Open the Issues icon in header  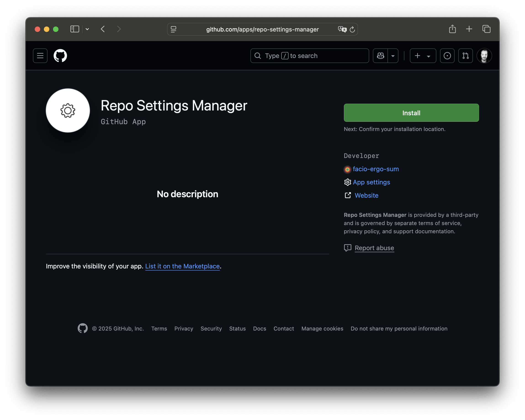(447, 56)
